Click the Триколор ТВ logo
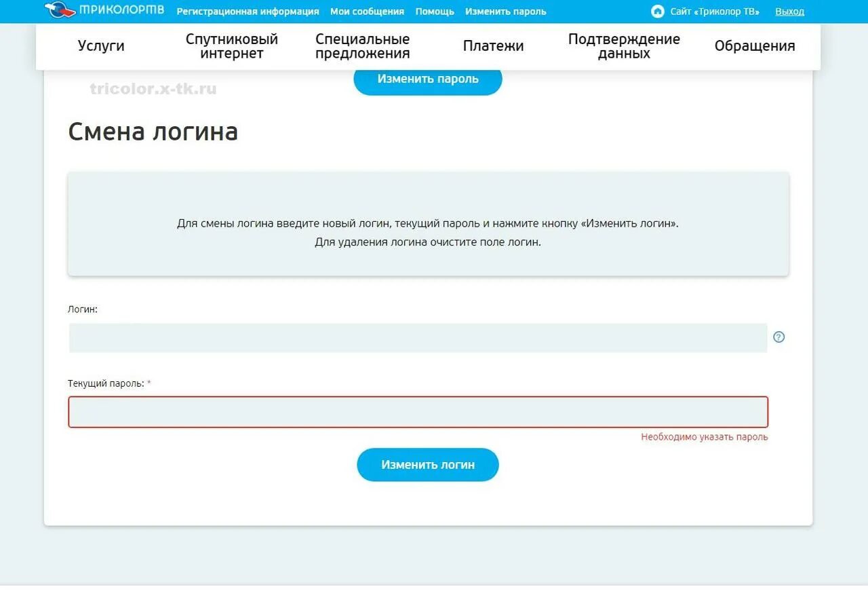868x591 pixels. pos(104,10)
